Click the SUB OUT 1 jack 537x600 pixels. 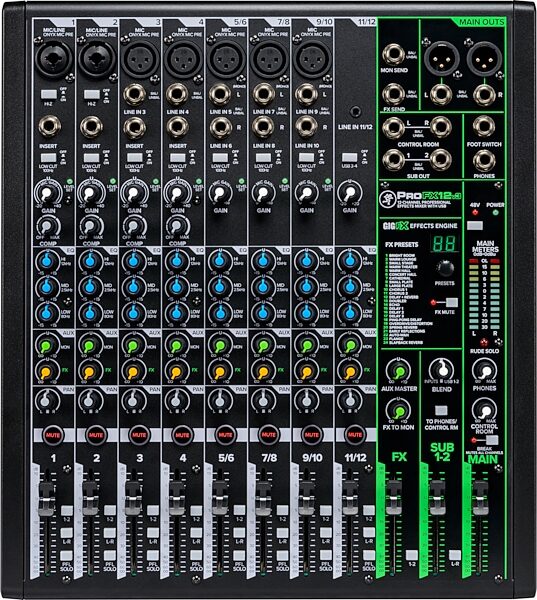[x=394, y=160]
